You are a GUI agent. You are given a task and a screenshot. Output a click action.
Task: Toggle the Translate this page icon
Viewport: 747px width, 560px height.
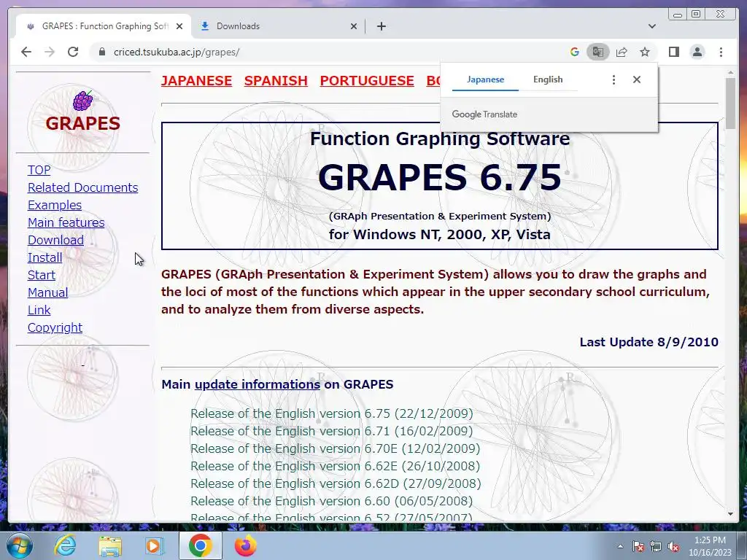pyautogui.click(x=598, y=52)
